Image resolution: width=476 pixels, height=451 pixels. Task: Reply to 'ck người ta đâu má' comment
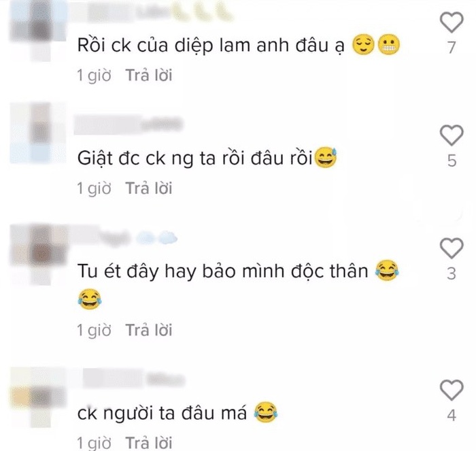[x=149, y=443]
